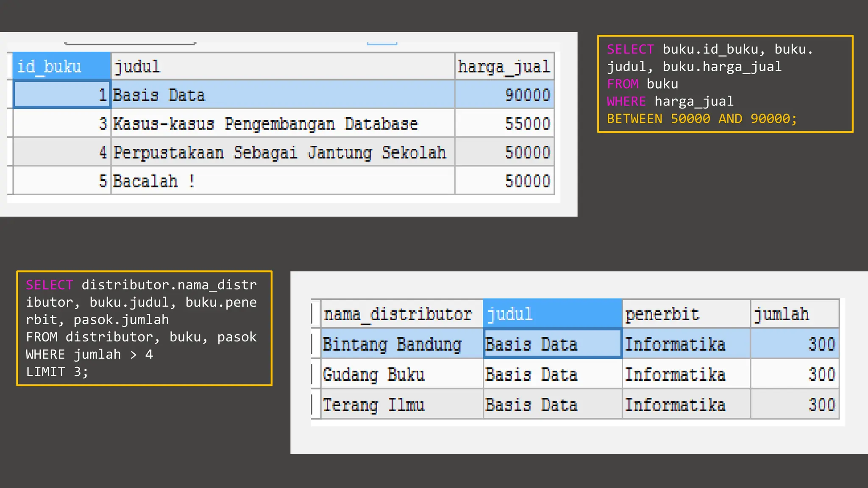Click the penerbit column header
This screenshot has width=868, height=488.
(686, 314)
